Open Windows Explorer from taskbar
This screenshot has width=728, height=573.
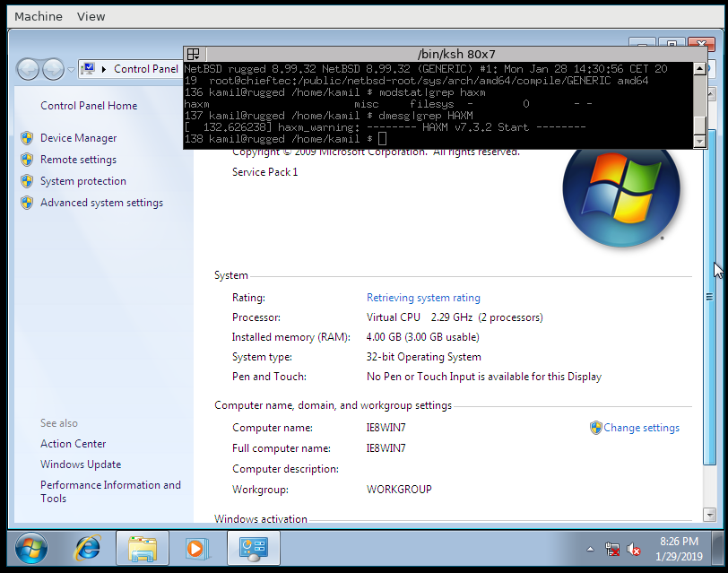[143, 549]
